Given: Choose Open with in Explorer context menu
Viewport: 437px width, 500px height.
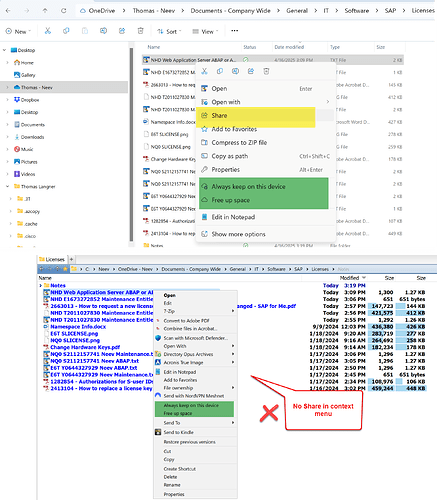Looking at the screenshot, I should (265, 102).
